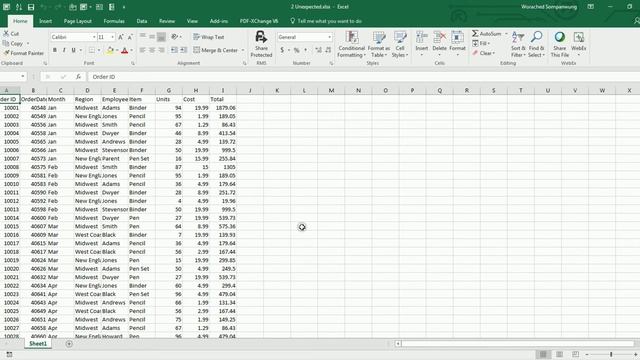Click the horizontal scrollbar
The height and width of the screenshot is (360, 640).
pyautogui.click(x=518, y=344)
